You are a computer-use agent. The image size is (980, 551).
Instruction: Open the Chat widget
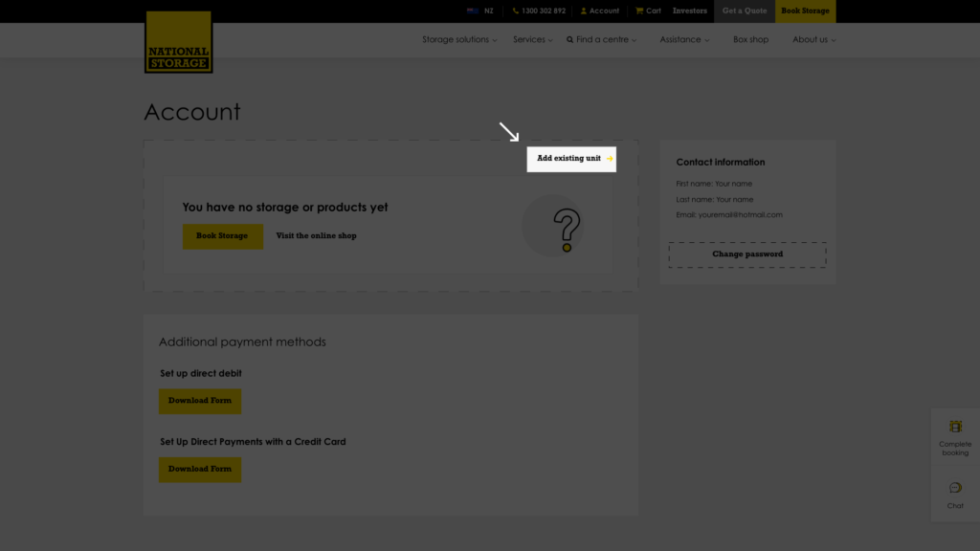click(955, 496)
